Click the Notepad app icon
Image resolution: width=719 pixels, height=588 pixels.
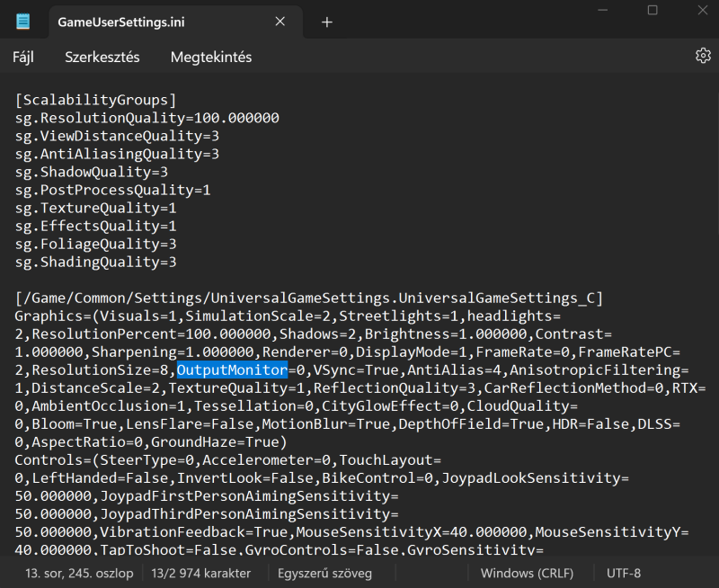pos(23,22)
